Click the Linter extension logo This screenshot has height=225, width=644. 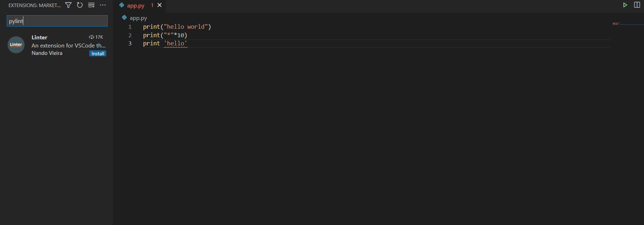16,45
